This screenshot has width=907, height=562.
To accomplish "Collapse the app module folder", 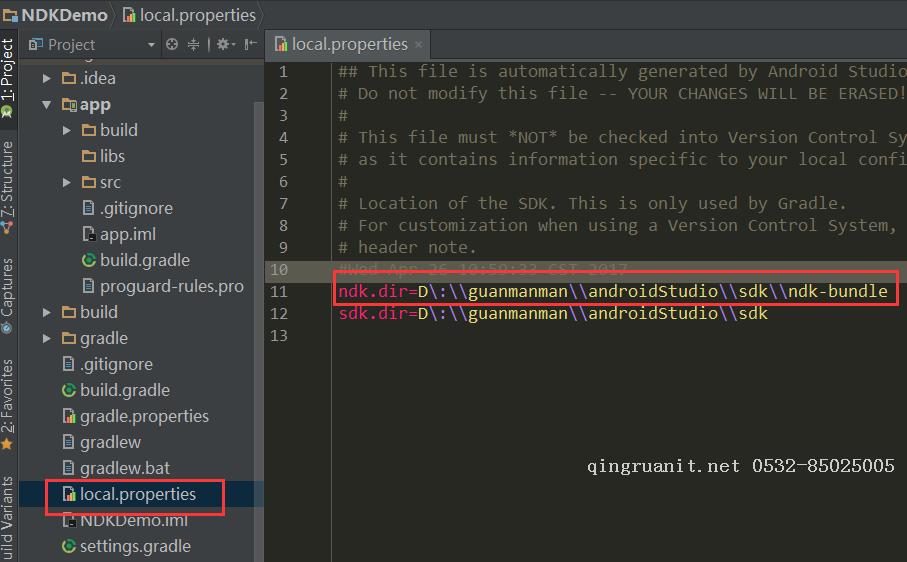I will coord(46,105).
